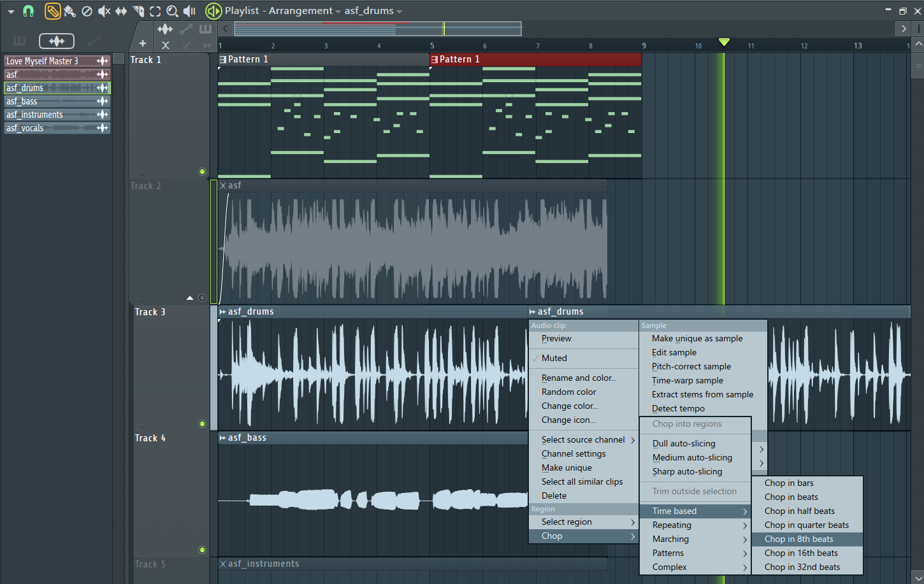Select the Mute tool
The image size is (924, 584).
[104, 11]
